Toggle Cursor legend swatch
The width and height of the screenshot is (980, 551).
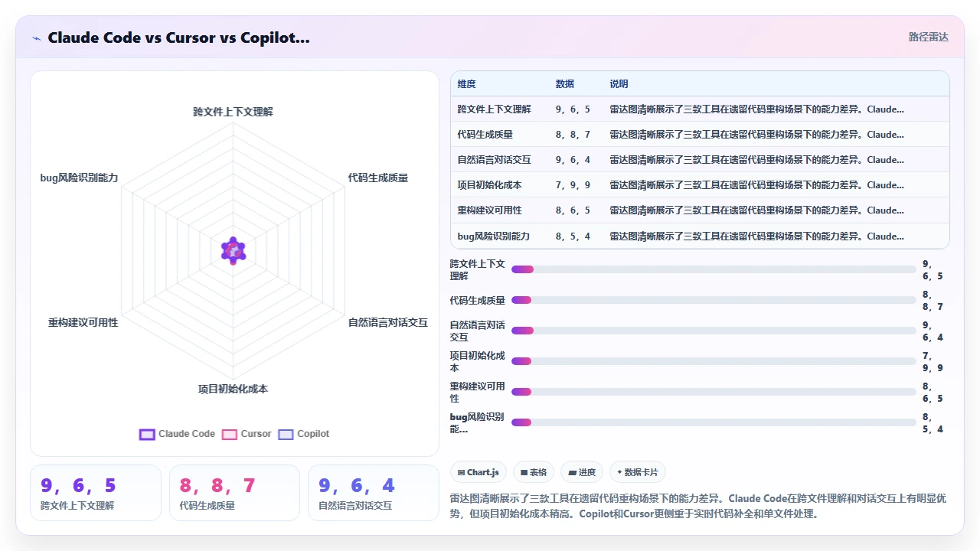(x=229, y=434)
